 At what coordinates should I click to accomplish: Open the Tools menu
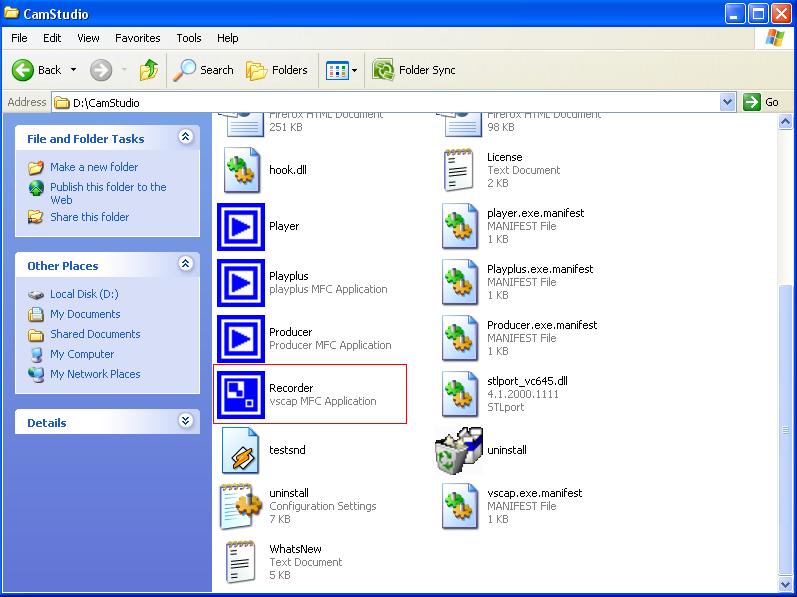189,38
